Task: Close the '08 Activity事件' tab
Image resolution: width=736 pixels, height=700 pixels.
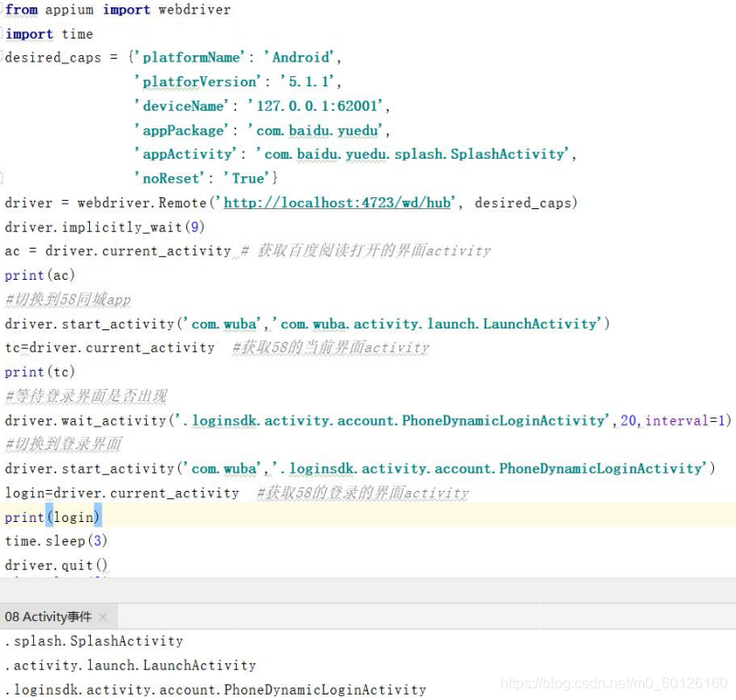Action: point(104,617)
